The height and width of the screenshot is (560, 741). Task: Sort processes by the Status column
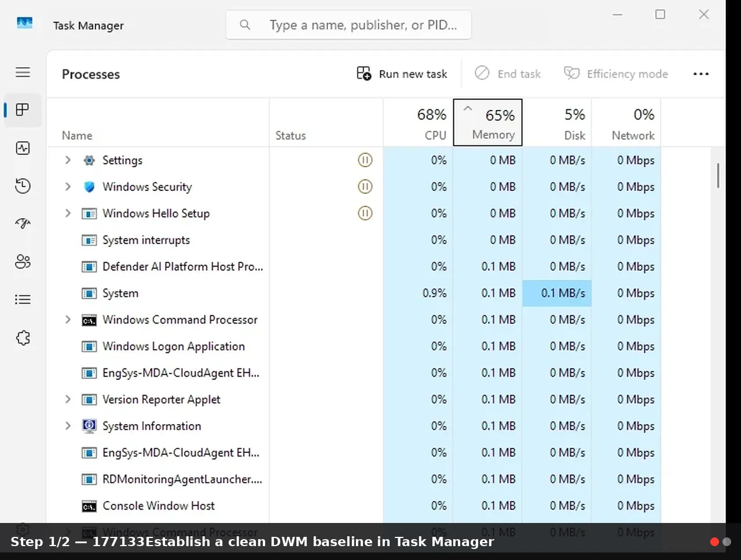click(326, 122)
